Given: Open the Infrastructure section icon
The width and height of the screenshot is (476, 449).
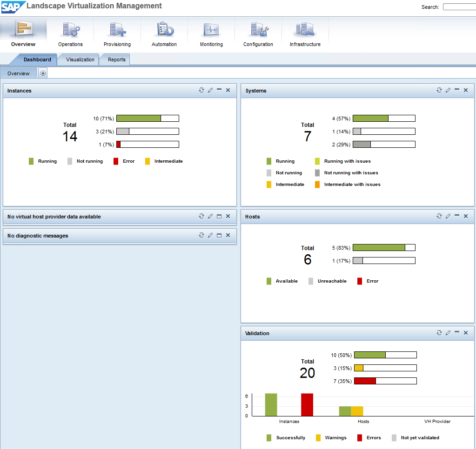Looking at the screenshot, I should [x=305, y=30].
